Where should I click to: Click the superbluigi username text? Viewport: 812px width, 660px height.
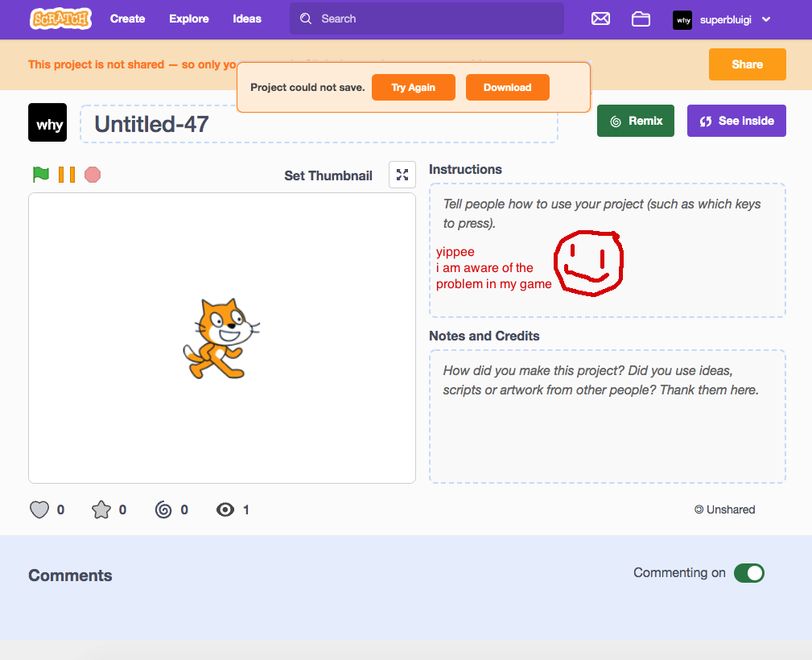point(726,19)
